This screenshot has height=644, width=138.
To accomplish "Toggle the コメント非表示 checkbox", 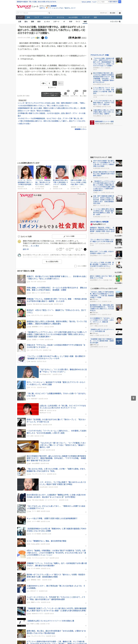I will click(75, 266).
